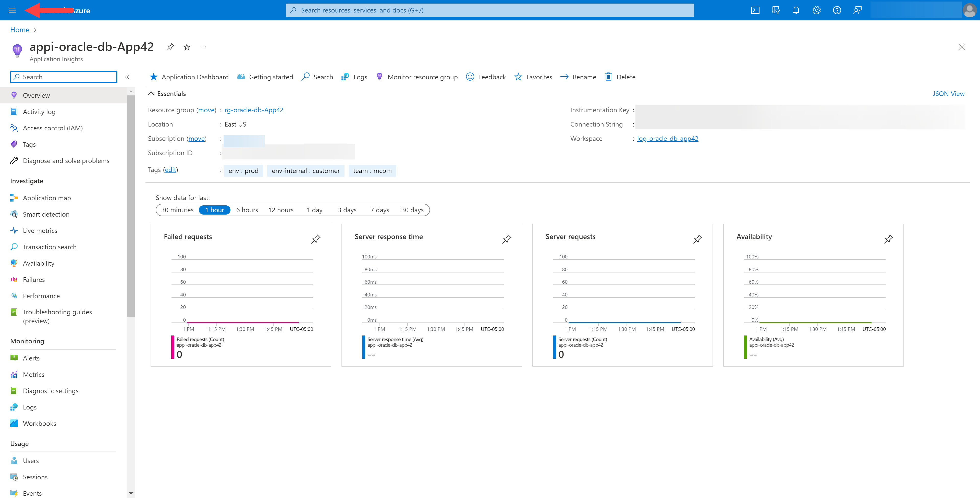Click Monitor resource group

pyautogui.click(x=416, y=77)
